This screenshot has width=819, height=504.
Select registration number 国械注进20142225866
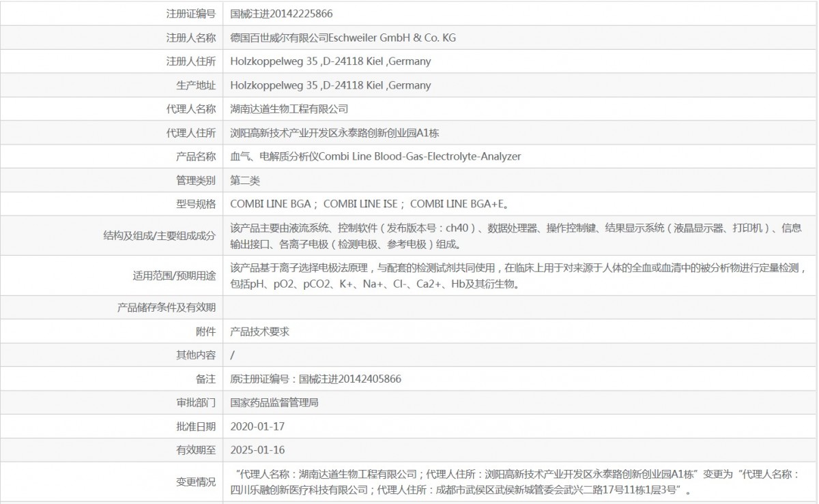tap(281, 14)
